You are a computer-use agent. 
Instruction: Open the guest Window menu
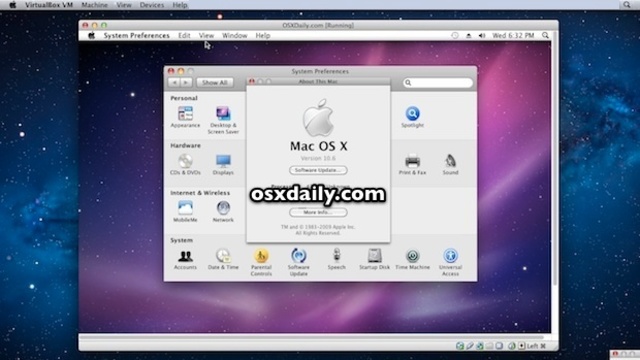(235, 36)
